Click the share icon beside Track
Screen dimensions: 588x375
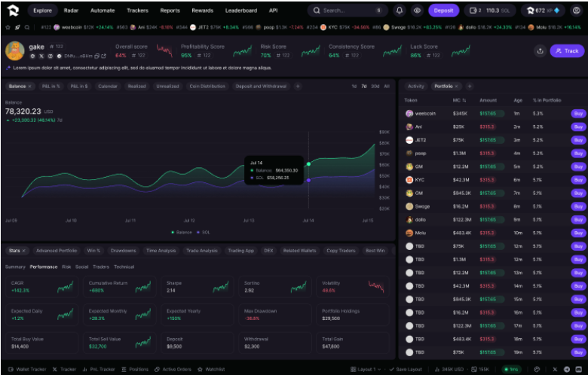point(540,51)
